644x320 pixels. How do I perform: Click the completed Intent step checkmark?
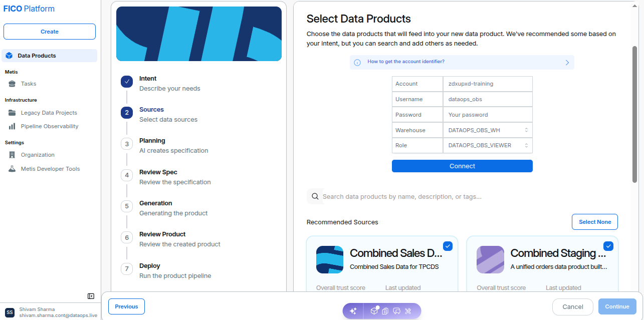point(127,82)
